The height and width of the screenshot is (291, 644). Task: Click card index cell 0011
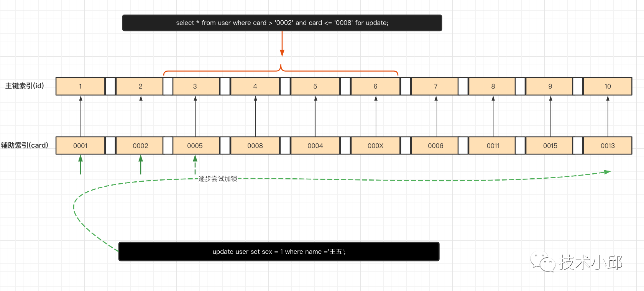click(493, 146)
